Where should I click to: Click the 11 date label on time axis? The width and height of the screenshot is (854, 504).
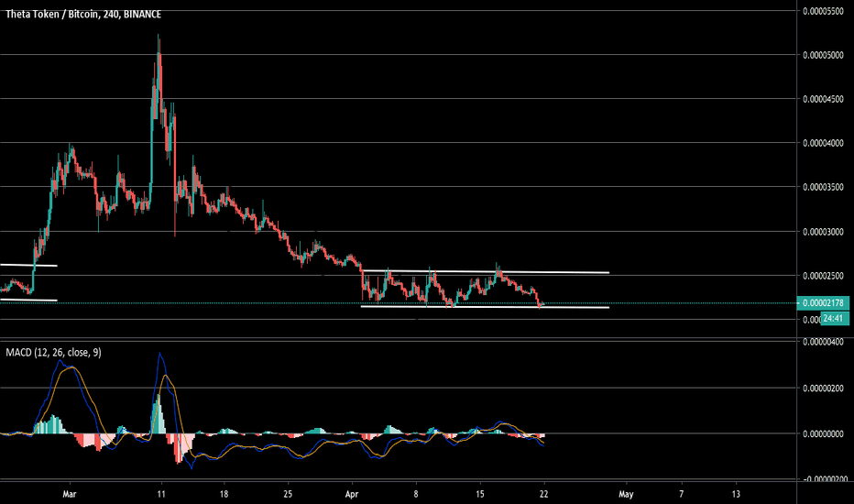tap(160, 494)
